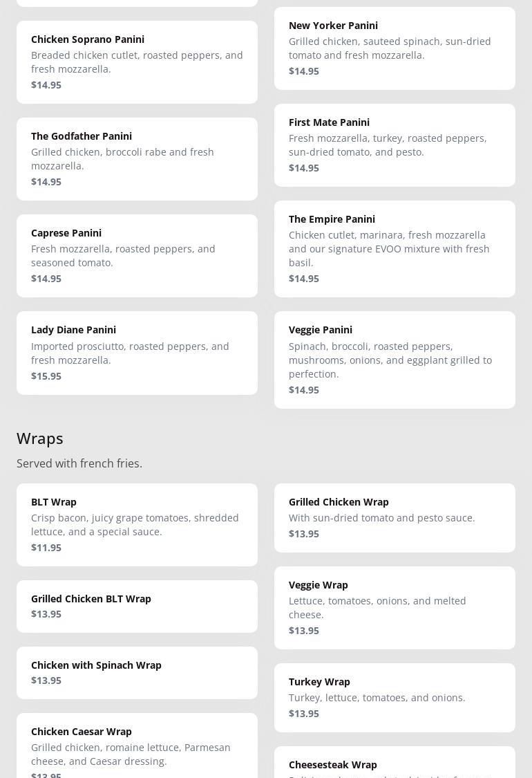The height and width of the screenshot is (778, 532).
Task: Choose the Grilled Chicken BLT Wrap
Action: (137, 606)
